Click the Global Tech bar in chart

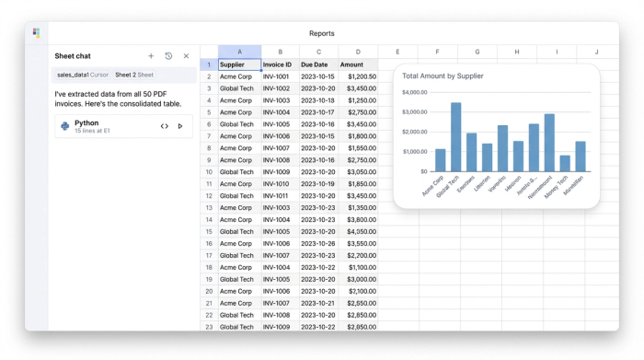point(456,137)
